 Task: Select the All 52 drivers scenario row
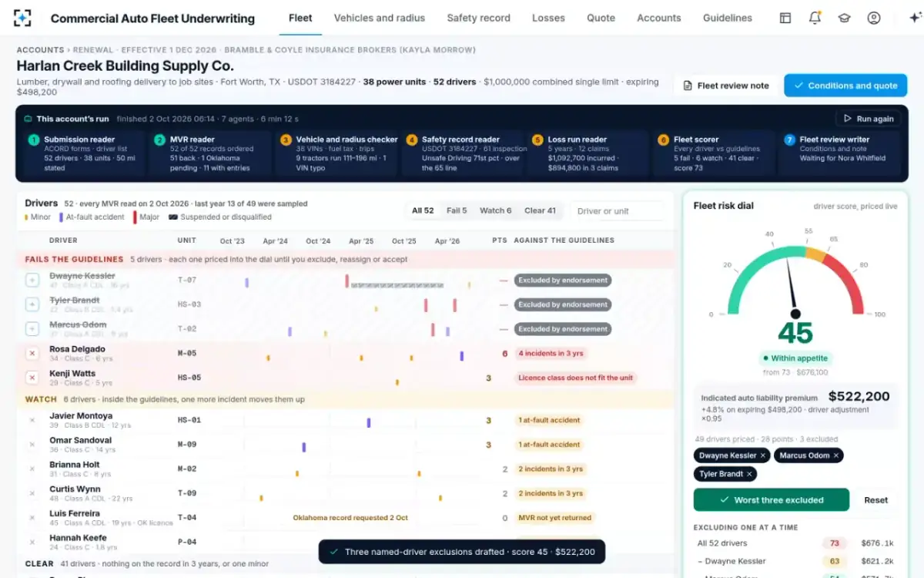click(795, 543)
